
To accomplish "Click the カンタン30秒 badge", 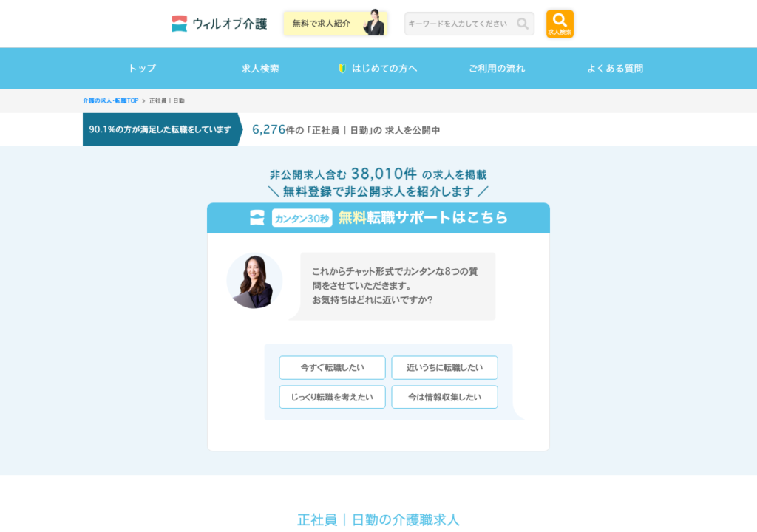I will click(x=302, y=218).
